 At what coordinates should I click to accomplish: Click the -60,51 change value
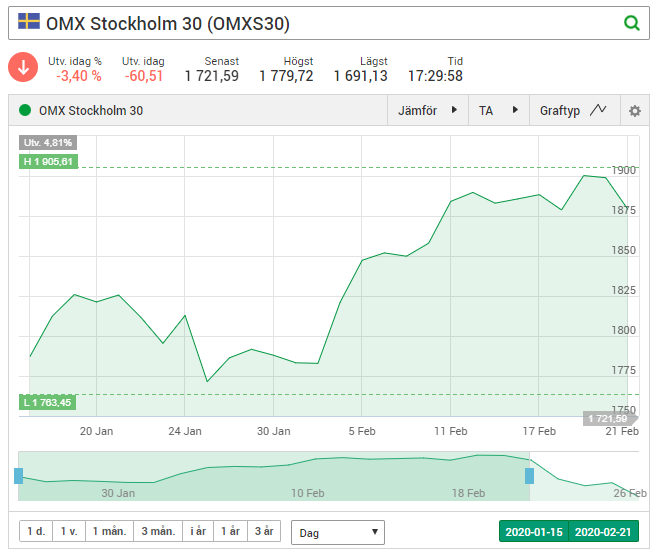(x=144, y=76)
